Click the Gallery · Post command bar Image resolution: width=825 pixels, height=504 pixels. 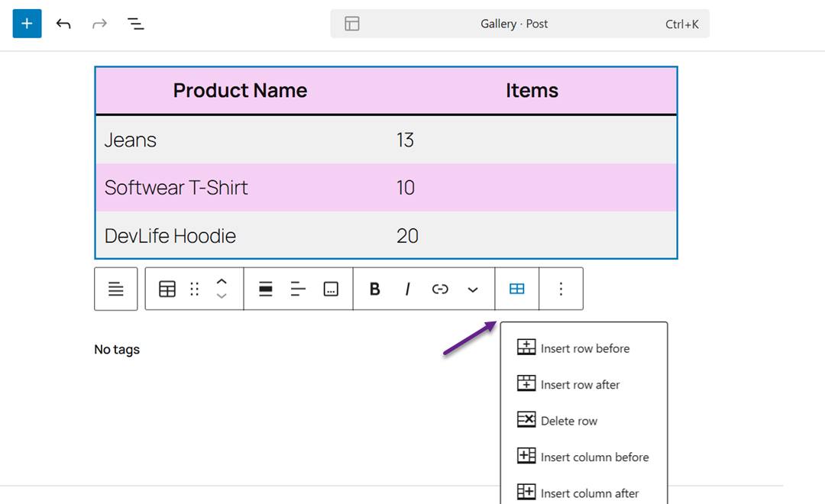click(519, 24)
